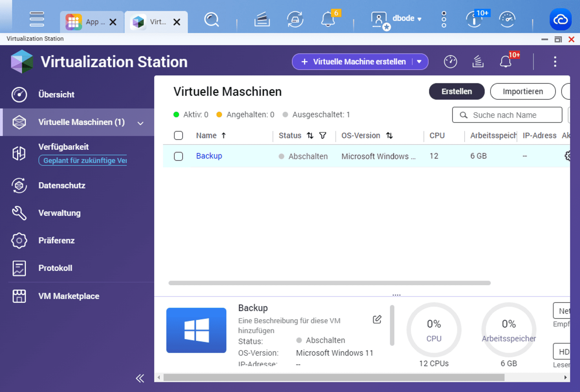The height and width of the screenshot is (392, 580).
Task: Open the Status filter funnel icon
Action: pyautogui.click(x=323, y=136)
